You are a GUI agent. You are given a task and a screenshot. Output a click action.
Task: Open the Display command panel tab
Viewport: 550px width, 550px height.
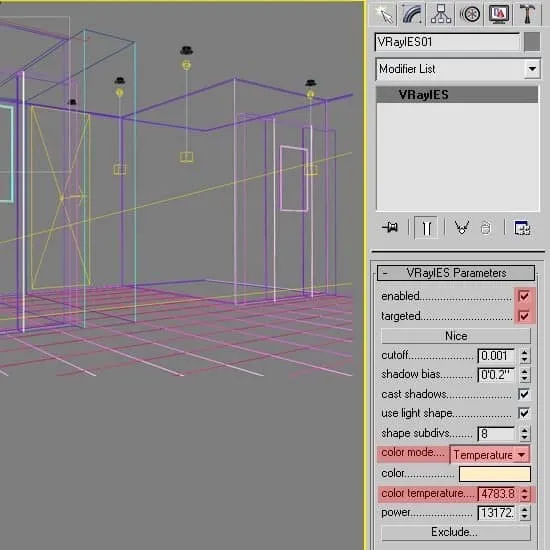(499, 15)
